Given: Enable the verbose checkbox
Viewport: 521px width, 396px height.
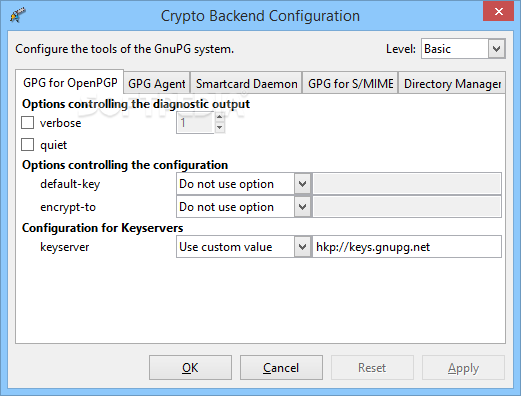Looking at the screenshot, I should (x=27, y=122).
